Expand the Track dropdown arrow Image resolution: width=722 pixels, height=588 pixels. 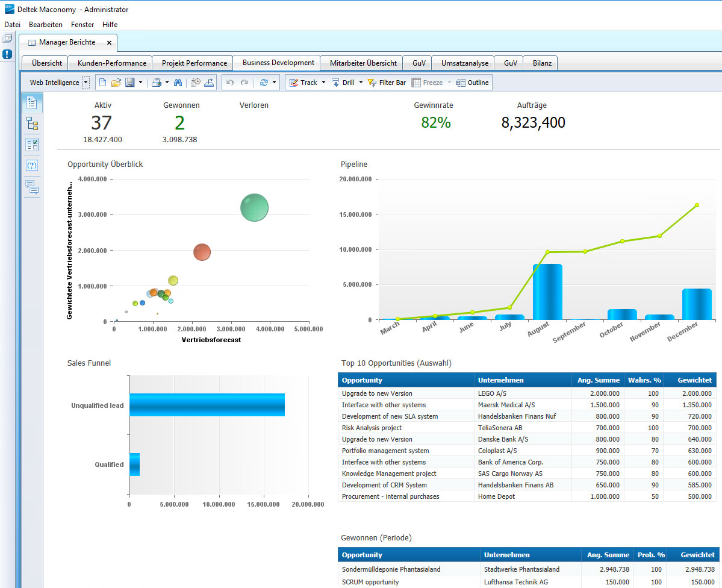click(x=323, y=83)
